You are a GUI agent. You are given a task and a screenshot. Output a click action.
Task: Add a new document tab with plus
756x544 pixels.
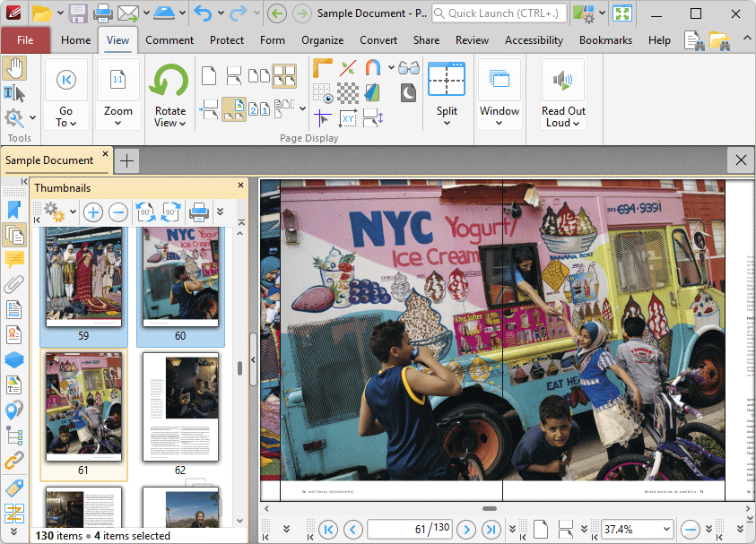(127, 160)
